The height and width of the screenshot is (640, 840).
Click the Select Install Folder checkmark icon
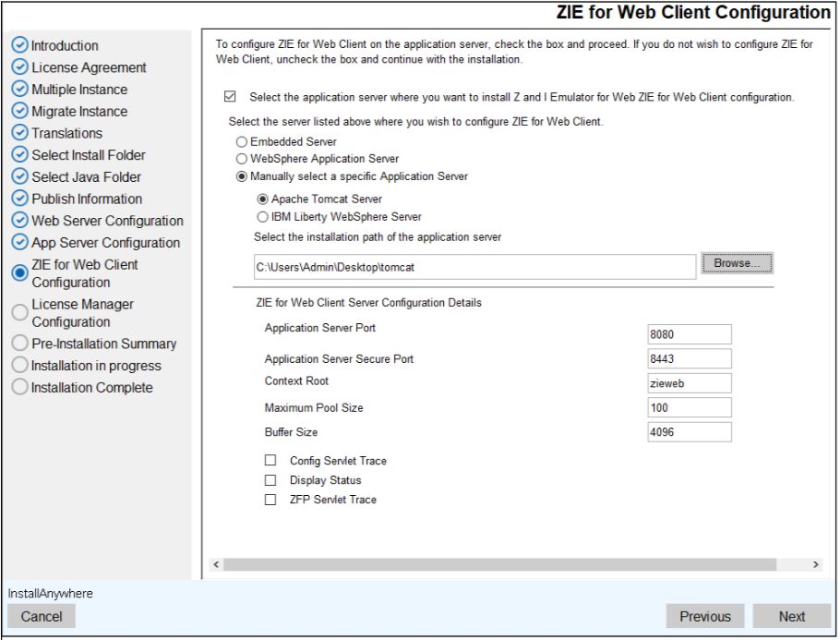(x=19, y=154)
